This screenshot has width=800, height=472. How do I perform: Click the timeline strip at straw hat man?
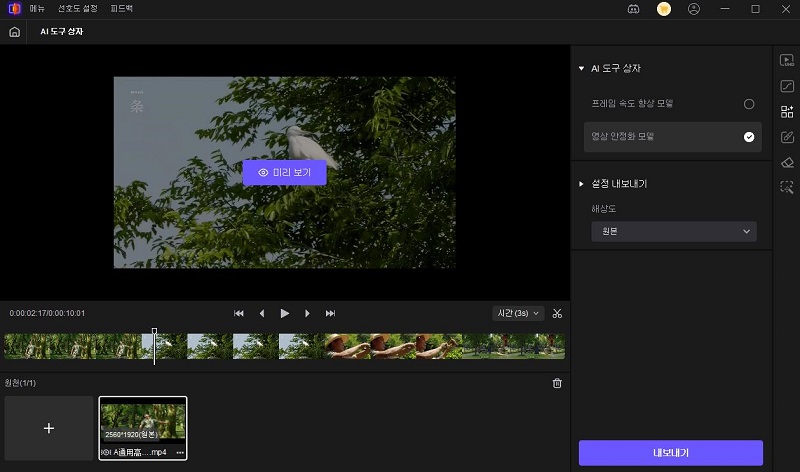(393, 346)
